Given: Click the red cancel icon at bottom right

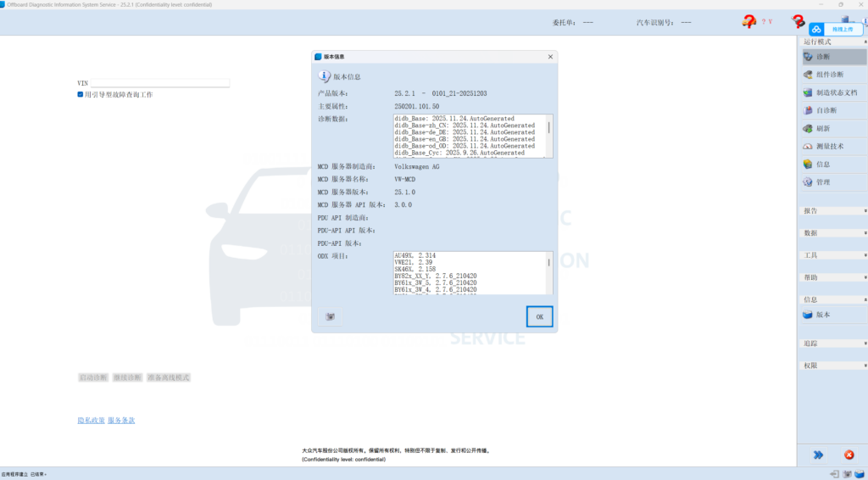Looking at the screenshot, I should click(x=849, y=455).
